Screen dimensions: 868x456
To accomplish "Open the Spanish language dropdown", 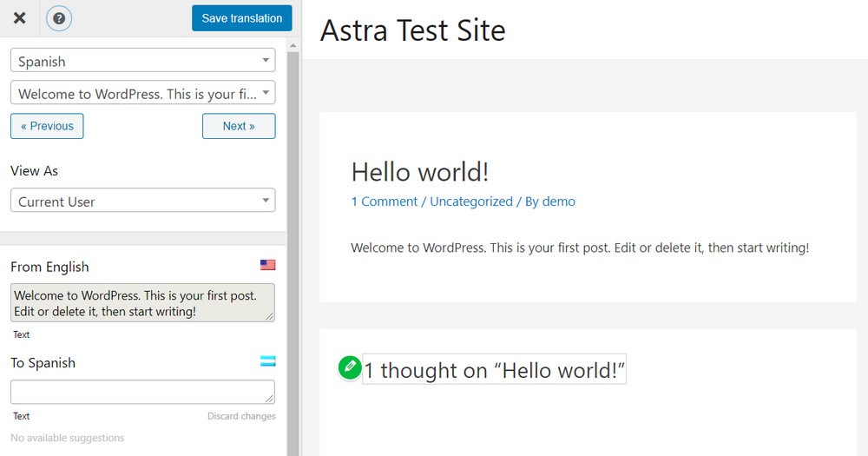I will (143, 61).
